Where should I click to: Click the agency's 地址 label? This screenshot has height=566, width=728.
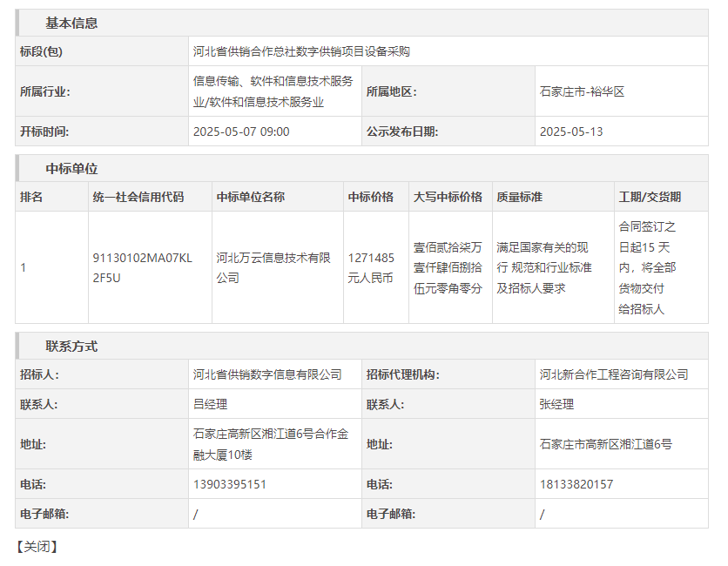coord(380,444)
